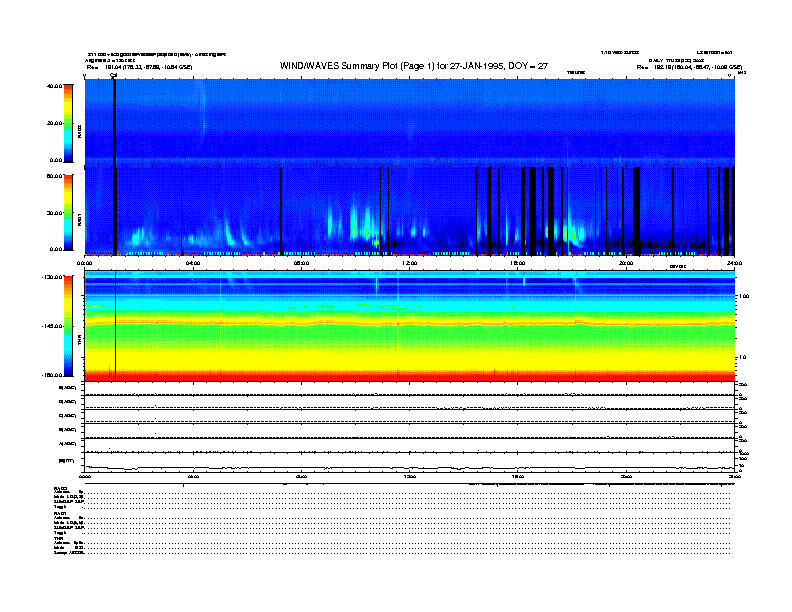Click the 100 tick label right of TNR
Viewport: 792px width, 612px height.
coord(744,296)
